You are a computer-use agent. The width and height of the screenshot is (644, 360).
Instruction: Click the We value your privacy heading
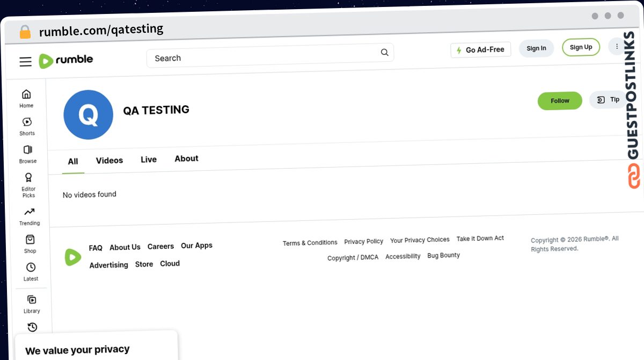pos(77,350)
